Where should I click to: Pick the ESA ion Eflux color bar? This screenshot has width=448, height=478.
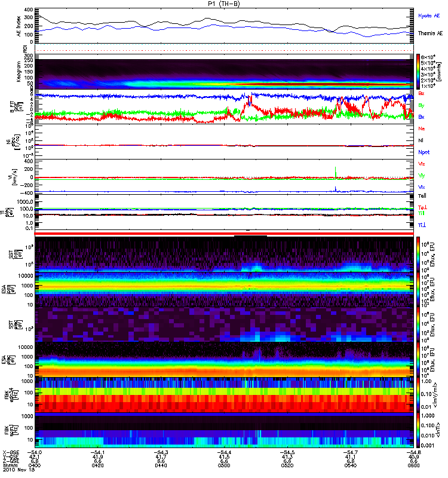(418, 289)
